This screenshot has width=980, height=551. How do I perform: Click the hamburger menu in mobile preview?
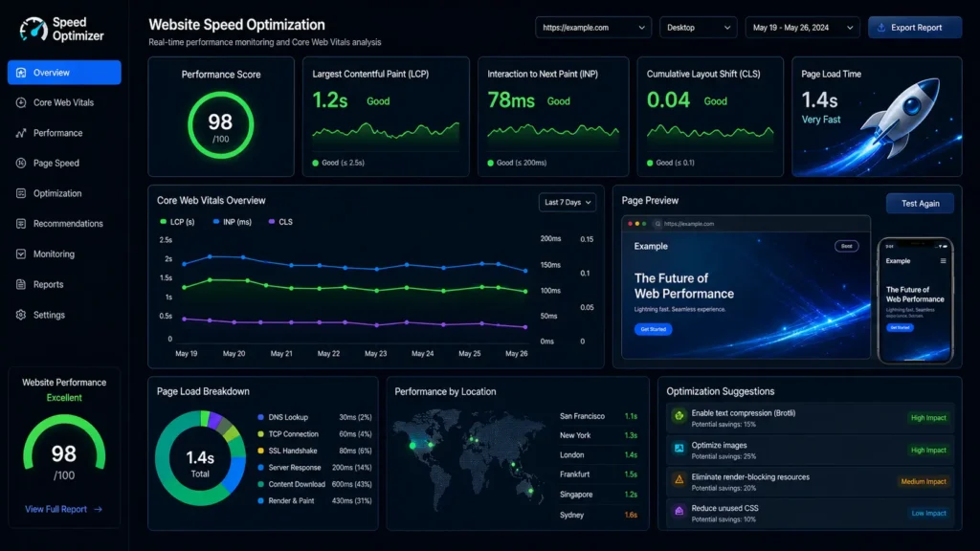[x=943, y=261]
